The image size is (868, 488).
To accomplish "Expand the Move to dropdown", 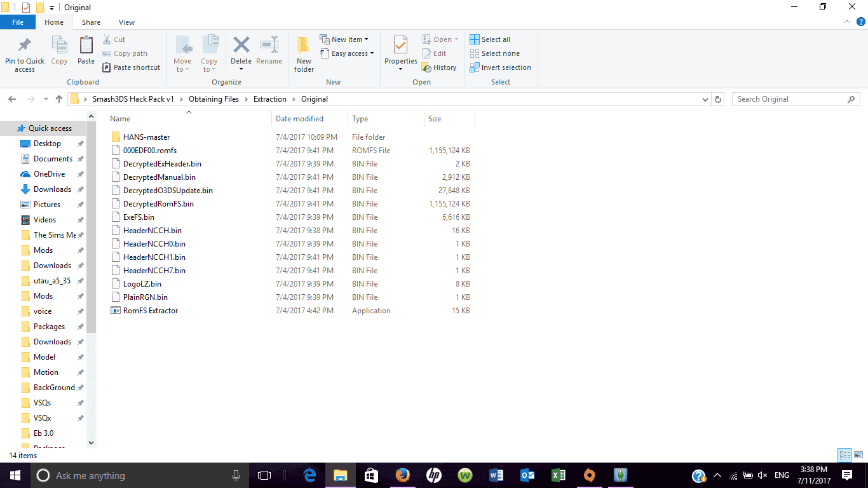I will [x=182, y=65].
